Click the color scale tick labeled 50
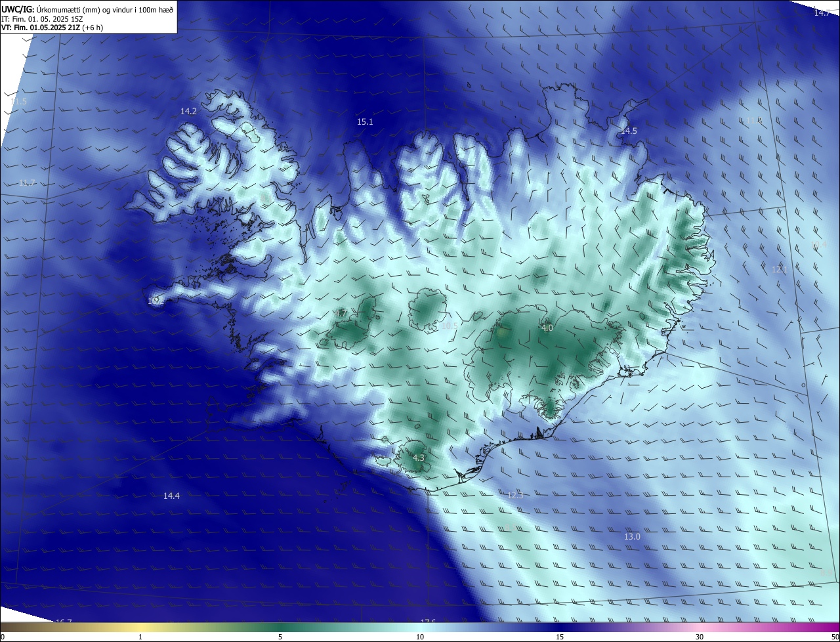The width and height of the screenshot is (840, 642). (x=835, y=637)
